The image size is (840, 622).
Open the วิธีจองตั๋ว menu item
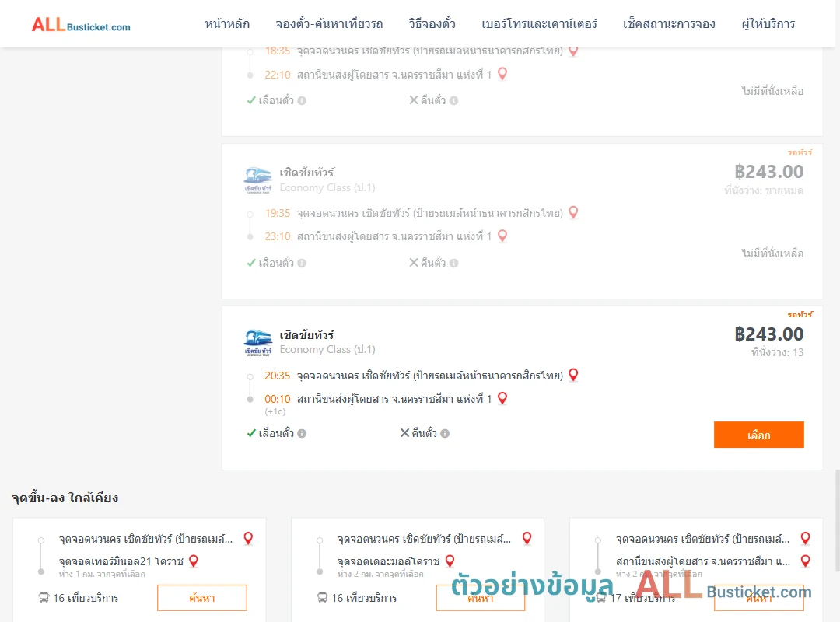pyautogui.click(x=432, y=23)
